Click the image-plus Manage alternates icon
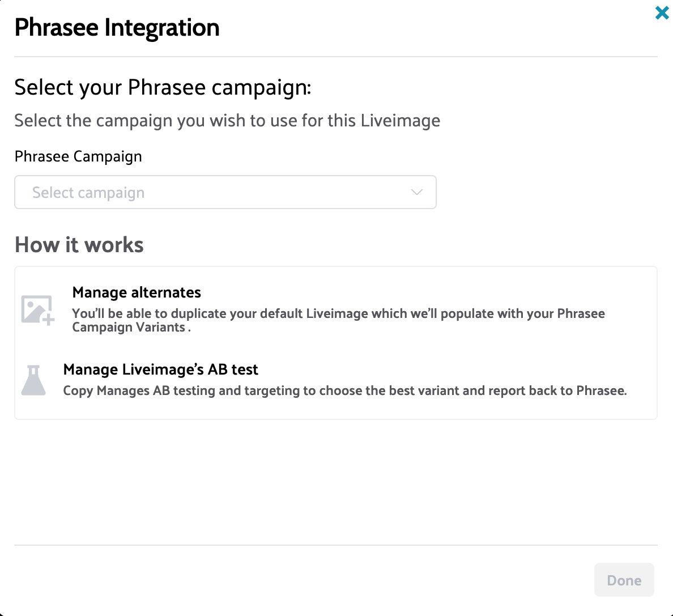Viewport: 673px width, 616px height. [x=37, y=310]
